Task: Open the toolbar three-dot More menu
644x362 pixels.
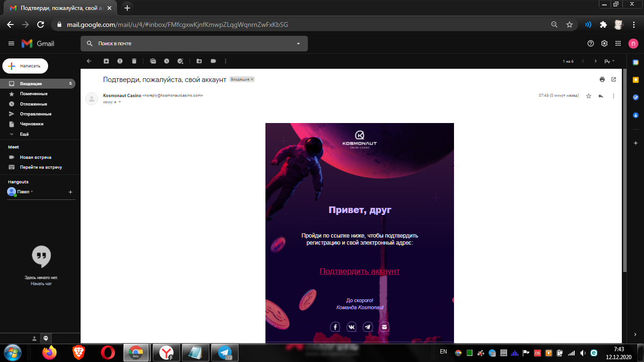Action: [x=225, y=61]
